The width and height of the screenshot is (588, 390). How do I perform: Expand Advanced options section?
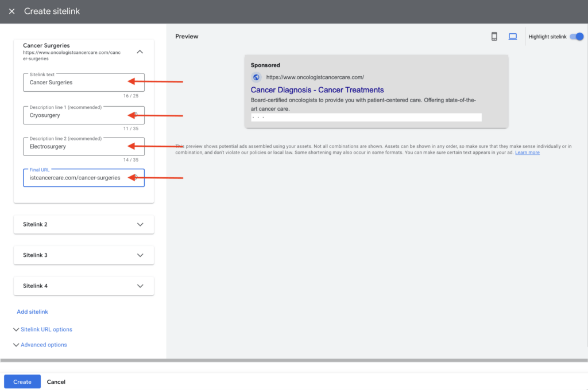tap(44, 345)
